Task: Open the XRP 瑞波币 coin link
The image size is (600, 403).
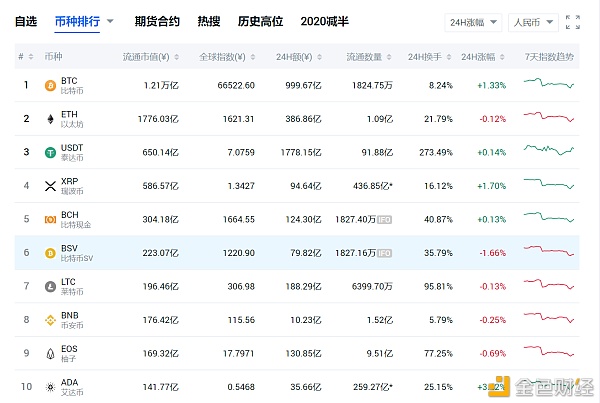Action: click(x=72, y=186)
